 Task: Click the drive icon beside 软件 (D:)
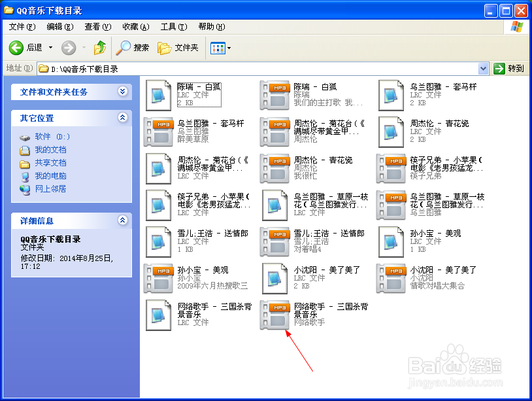tap(25, 137)
